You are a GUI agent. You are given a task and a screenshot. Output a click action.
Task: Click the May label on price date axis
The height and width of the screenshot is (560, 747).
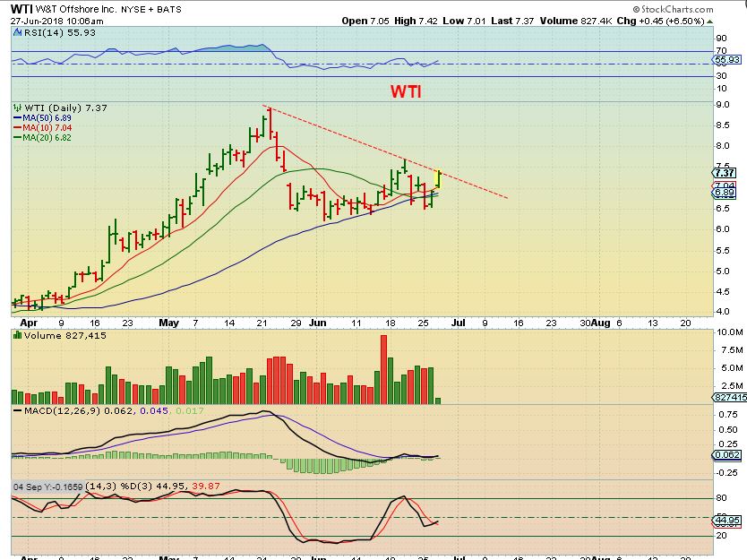point(168,323)
